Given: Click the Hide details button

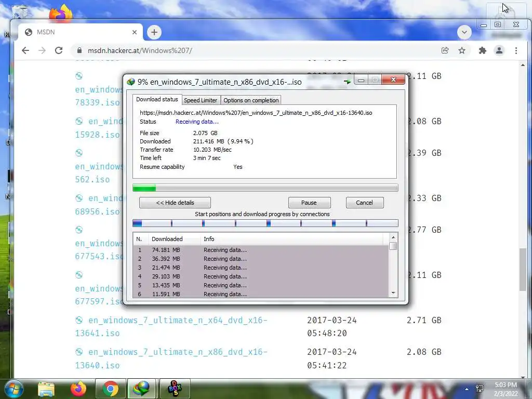Looking at the screenshot, I should tap(175, 203).
